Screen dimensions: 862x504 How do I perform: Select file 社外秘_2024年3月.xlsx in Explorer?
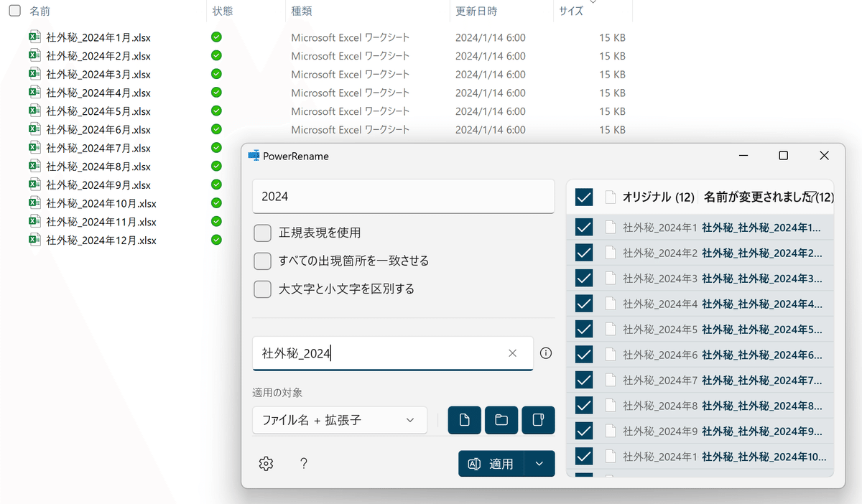pos(98,74)
